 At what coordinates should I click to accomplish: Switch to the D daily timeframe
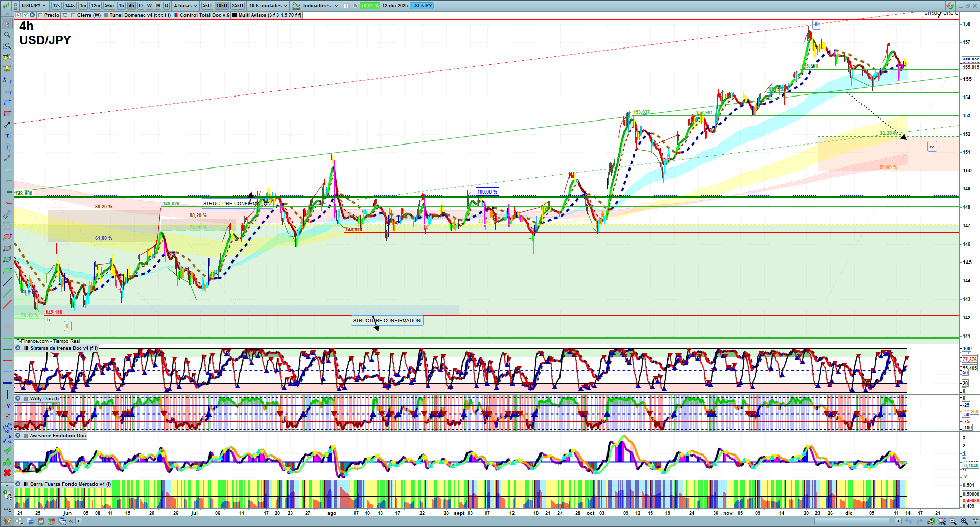(x=141, y=6)
